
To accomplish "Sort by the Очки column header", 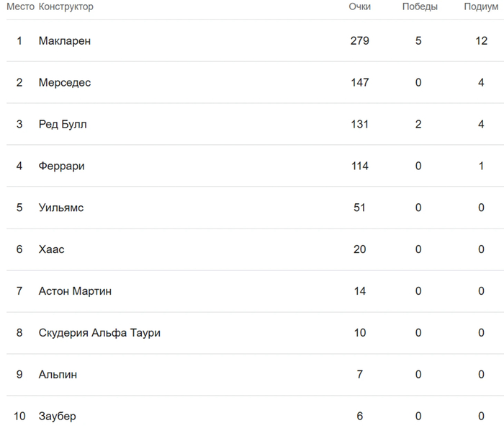I will click(x=359, y=7).
